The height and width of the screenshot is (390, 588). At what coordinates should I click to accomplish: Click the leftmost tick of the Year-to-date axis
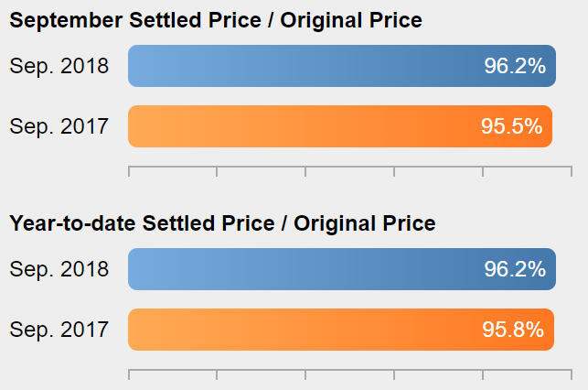129,374
